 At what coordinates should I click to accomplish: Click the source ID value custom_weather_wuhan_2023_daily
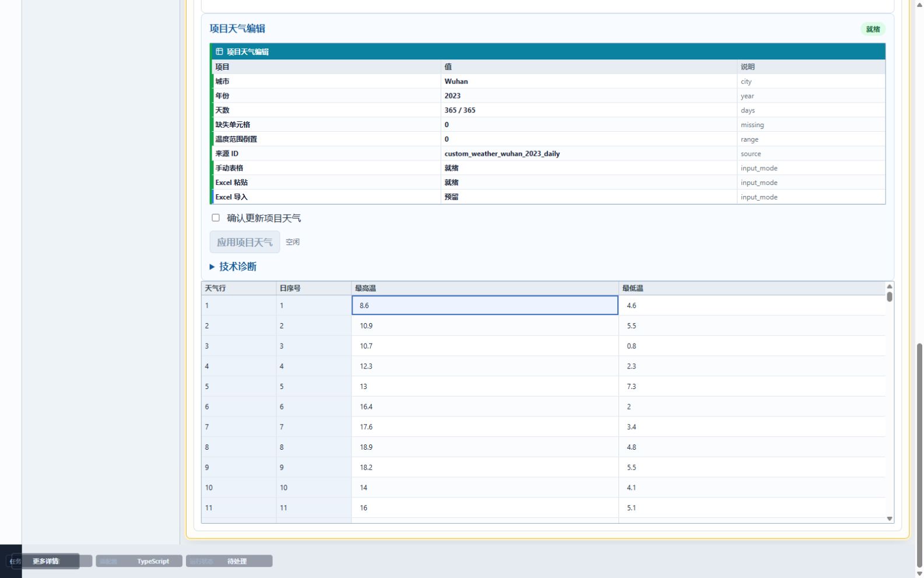[x=502, y=153]
